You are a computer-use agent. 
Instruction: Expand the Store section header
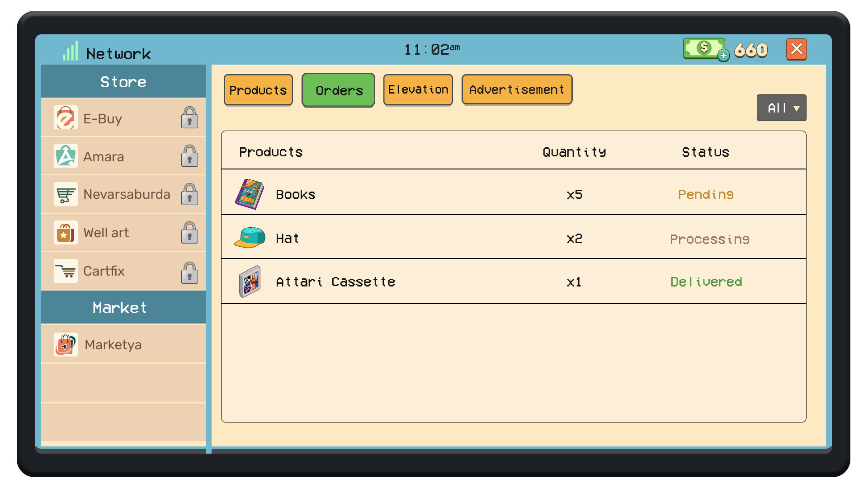pos(123,82)
